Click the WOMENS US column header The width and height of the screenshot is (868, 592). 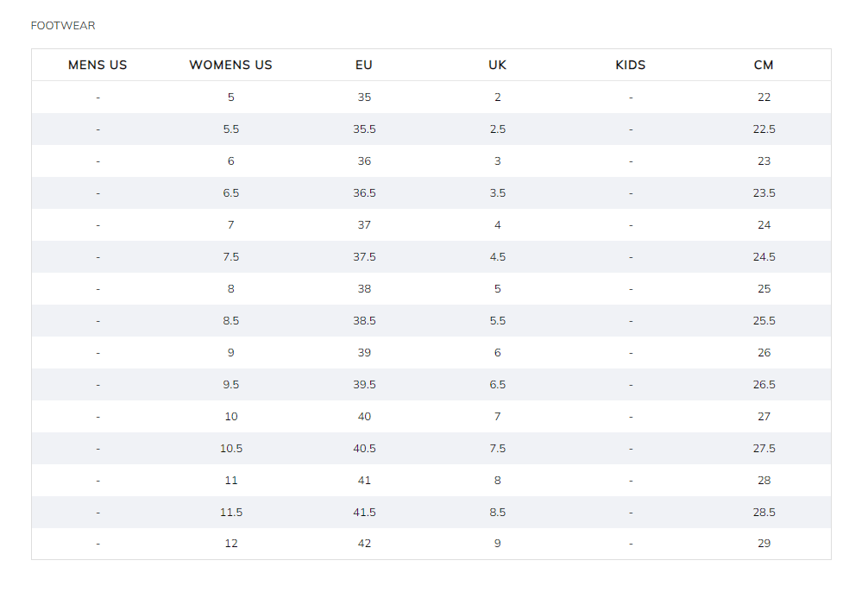pyautogui.click(x=230, y=65)
